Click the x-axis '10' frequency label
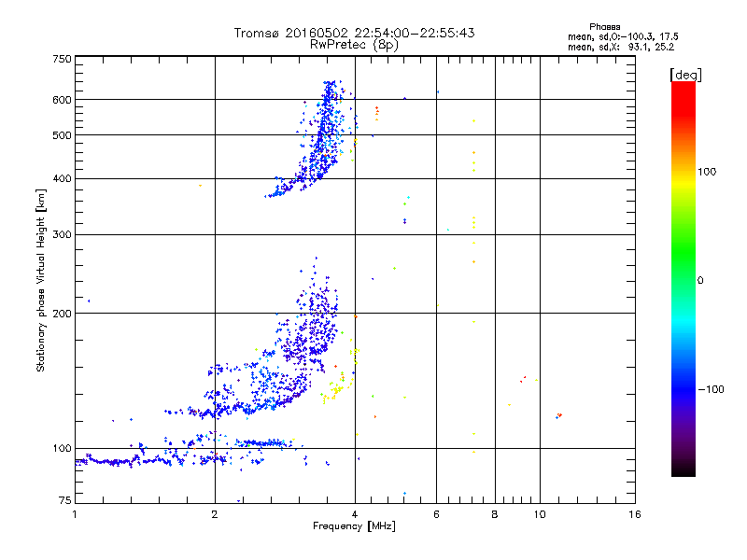The image size is (747, 560). pyautogui.click(x=540, y=514)
